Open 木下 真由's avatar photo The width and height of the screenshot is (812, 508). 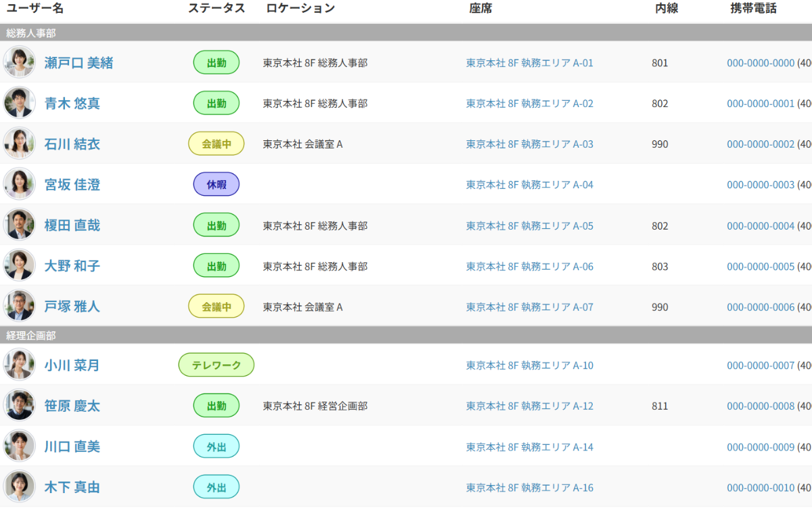pos(19,487)
